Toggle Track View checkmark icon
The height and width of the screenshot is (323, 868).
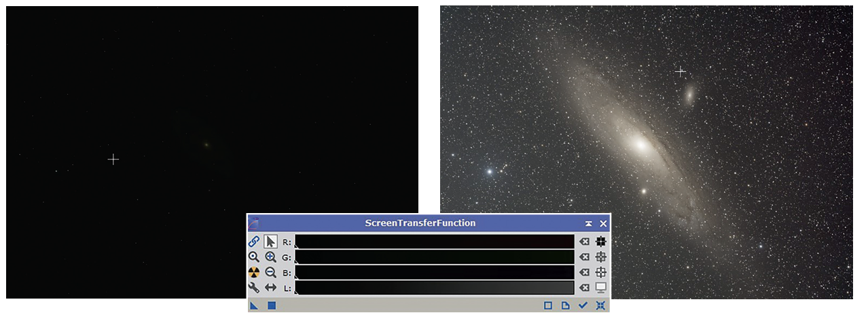click(583, 305)
